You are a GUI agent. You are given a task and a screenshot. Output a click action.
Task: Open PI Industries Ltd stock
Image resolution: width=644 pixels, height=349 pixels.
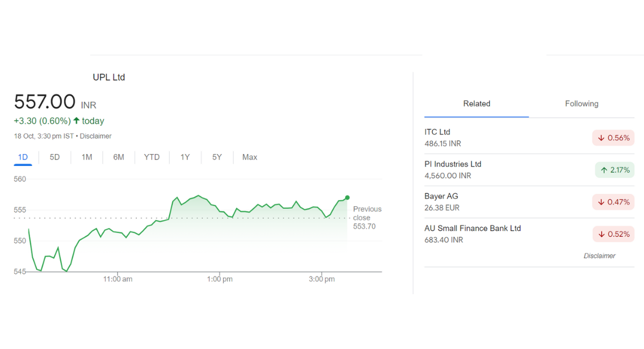point(529,170)
